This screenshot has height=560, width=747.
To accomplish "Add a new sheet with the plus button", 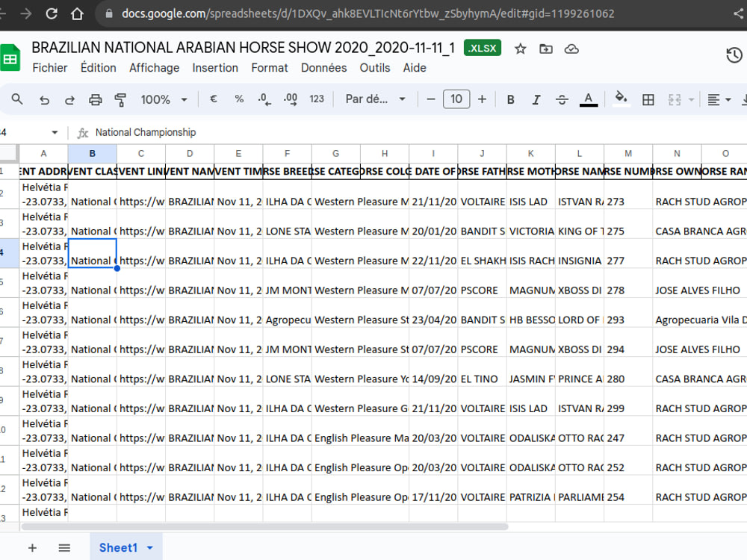I will point(32,547).
